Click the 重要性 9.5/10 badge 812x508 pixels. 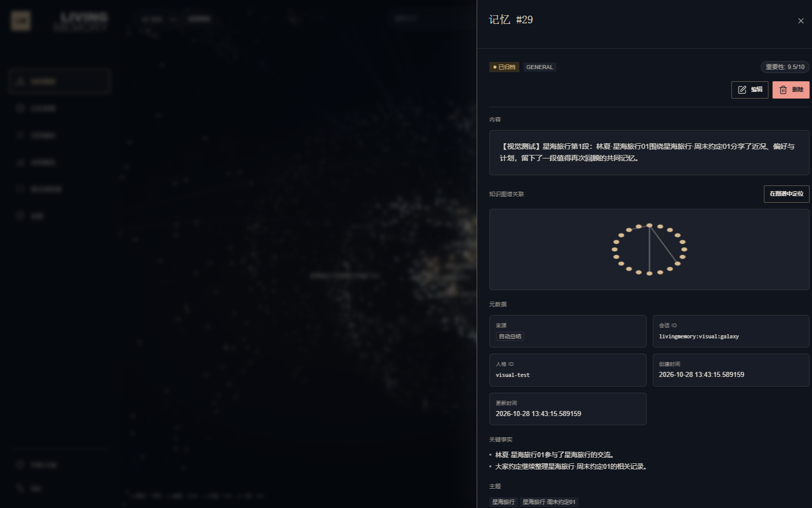[785, 67]
